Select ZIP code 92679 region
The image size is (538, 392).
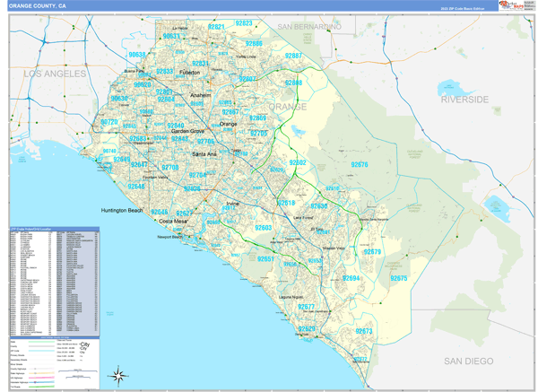[x=373, y=251]
